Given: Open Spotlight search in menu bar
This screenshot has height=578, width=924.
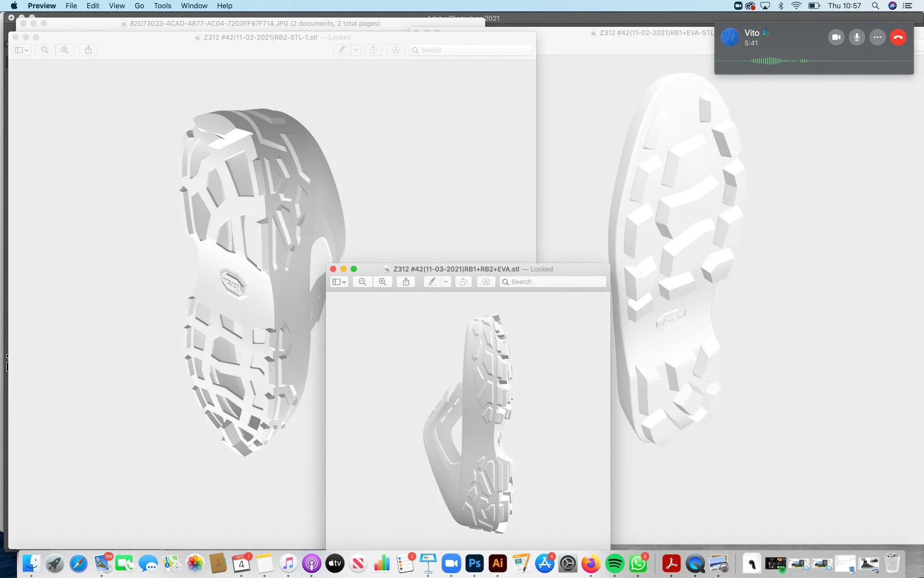Looking at the screenshot, I should coord(875,5).
